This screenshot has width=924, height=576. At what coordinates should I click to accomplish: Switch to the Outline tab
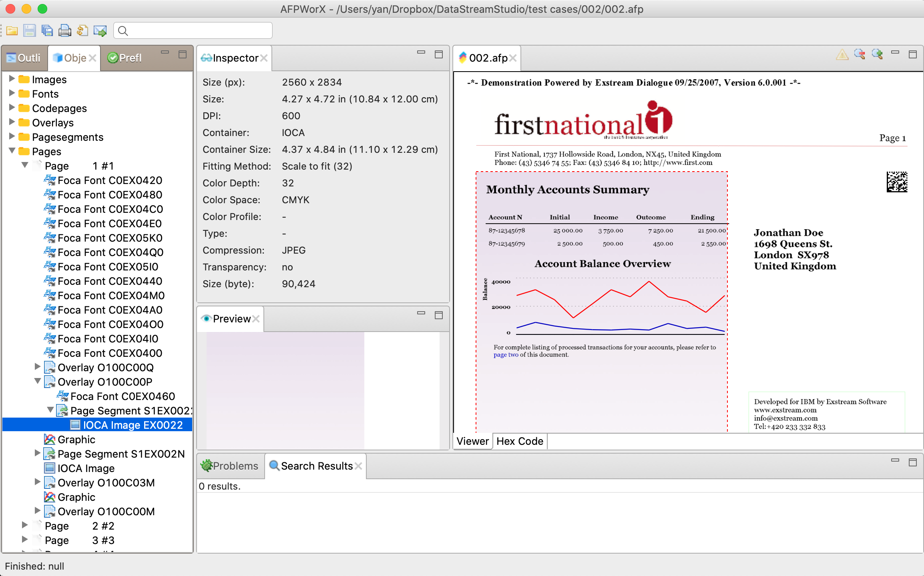tap(24, 58)
